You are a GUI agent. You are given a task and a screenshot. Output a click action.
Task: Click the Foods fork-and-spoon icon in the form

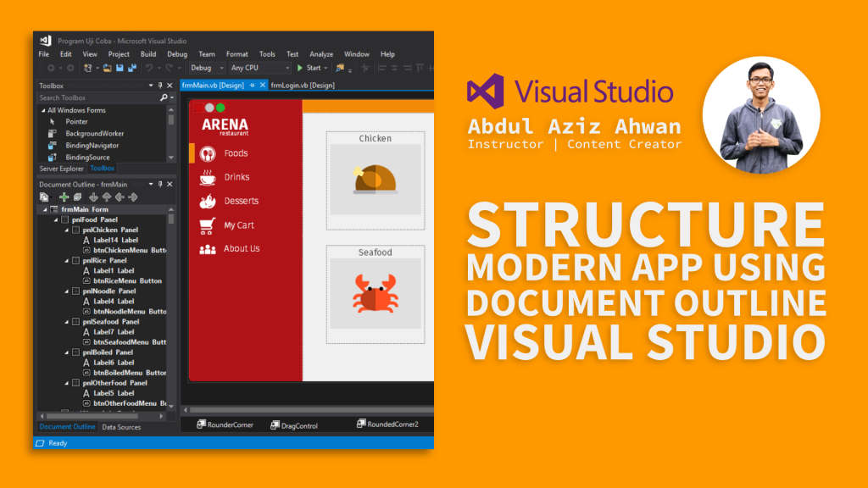[x=208, y=153]
